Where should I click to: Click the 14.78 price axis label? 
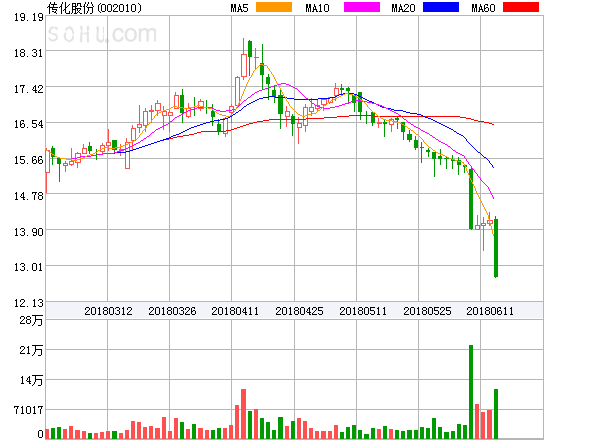coord(29,196)
